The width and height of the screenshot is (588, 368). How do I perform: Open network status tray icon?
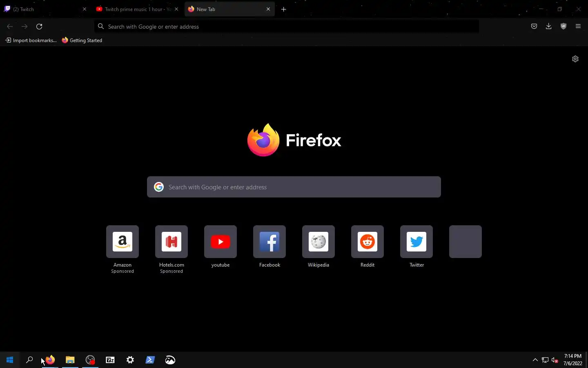pos(545,360)
